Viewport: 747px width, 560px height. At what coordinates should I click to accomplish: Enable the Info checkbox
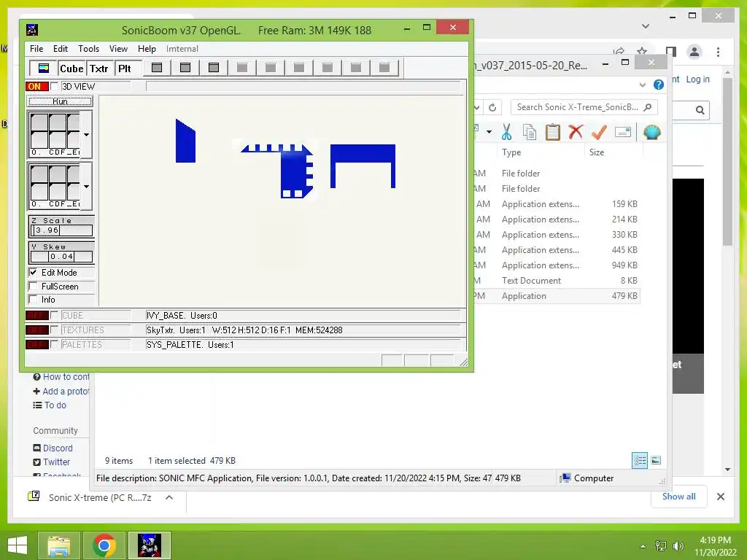pyautogui.click(x=34, y=300)
